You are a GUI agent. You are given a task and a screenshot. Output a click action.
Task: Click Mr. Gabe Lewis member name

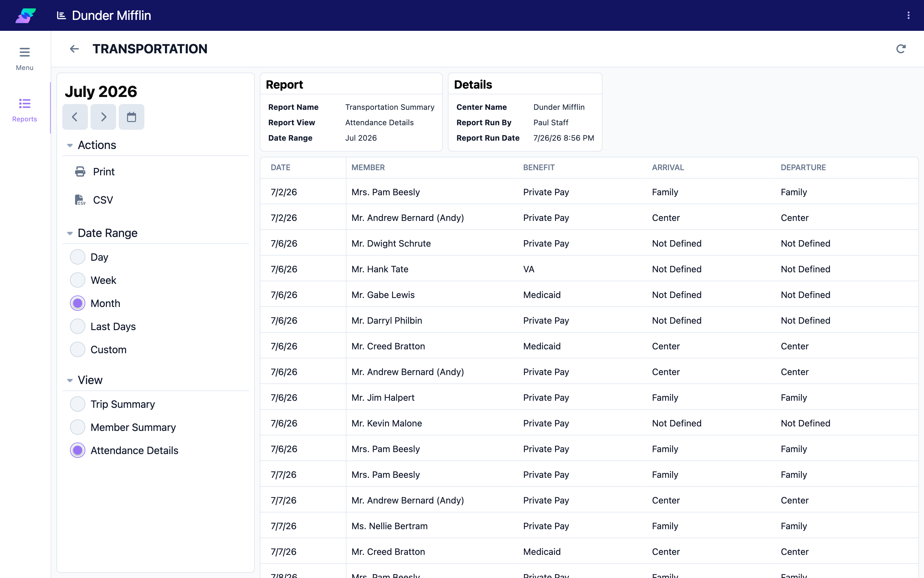coord(383,295)
